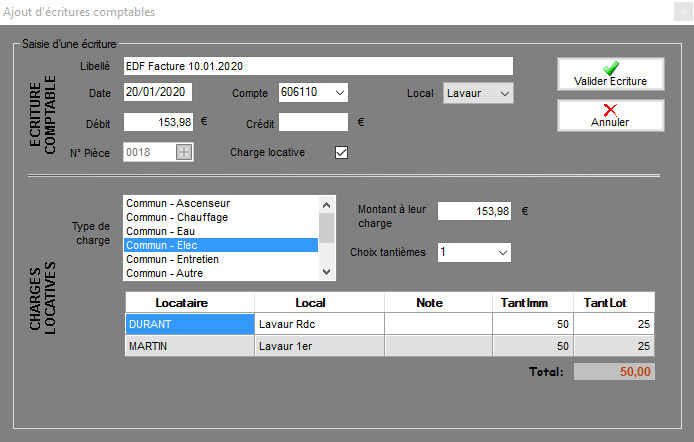This screenshot has height=442, width=694.
Task: Pick Commun - Entretien charge type
Action: point(220,259)
